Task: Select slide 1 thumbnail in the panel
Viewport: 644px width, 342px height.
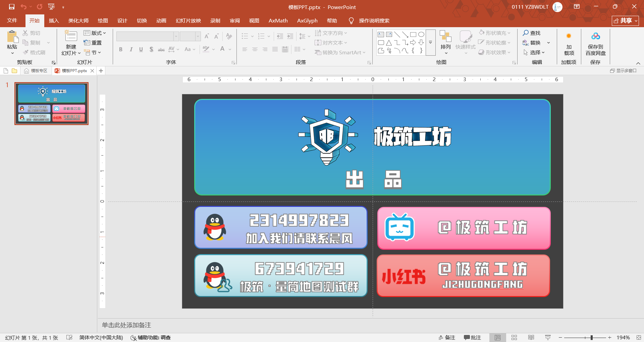Action: pos(52,104)
